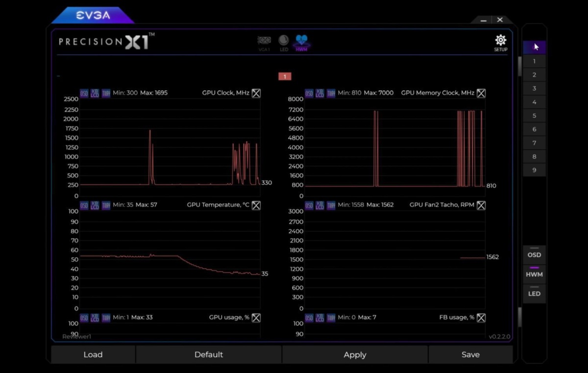Click the 'Min: 810 Max: 7000' readout

click(366, 93)
